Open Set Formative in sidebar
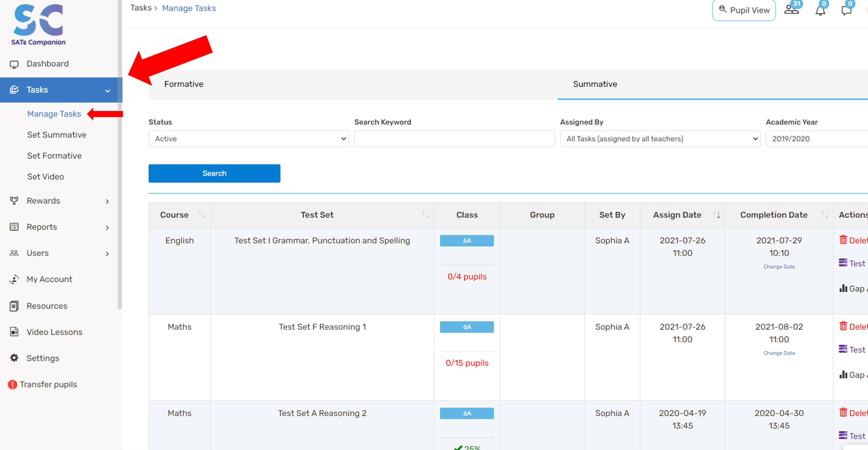 coord(54,156)
